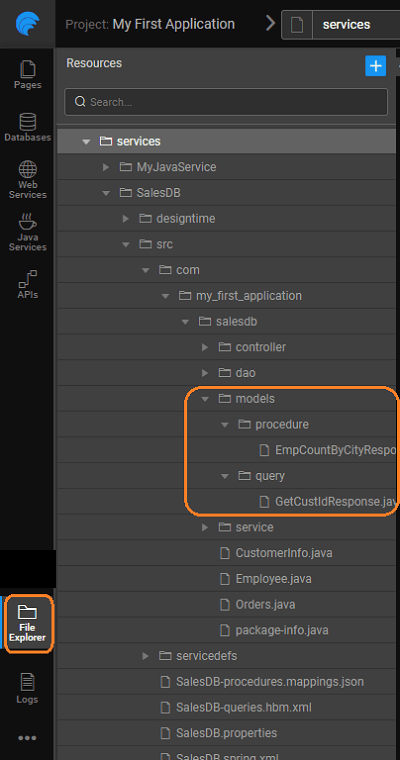This screenshot has width=400, height=760.
Task: Show more options with the ellipsis icon
Action: [x=27, y=738]
